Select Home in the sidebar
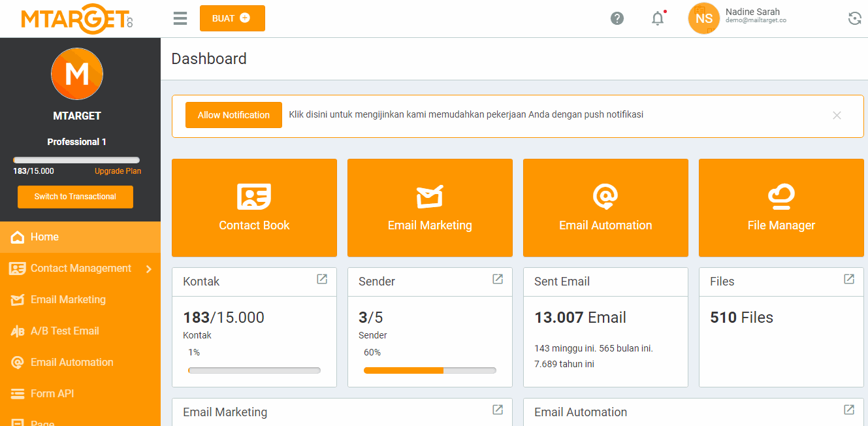The width and height of the screenshot is (868, 426). (x=80, y=237)
